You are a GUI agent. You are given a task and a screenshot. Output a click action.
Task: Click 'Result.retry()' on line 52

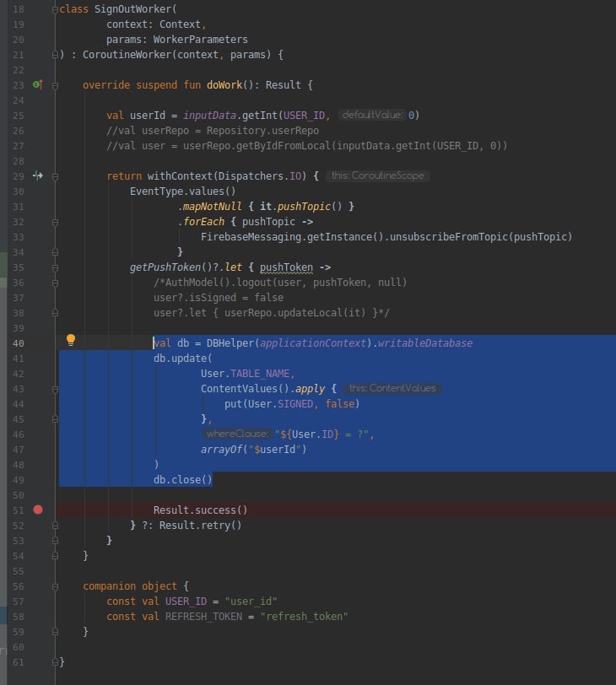pos(200,525)
